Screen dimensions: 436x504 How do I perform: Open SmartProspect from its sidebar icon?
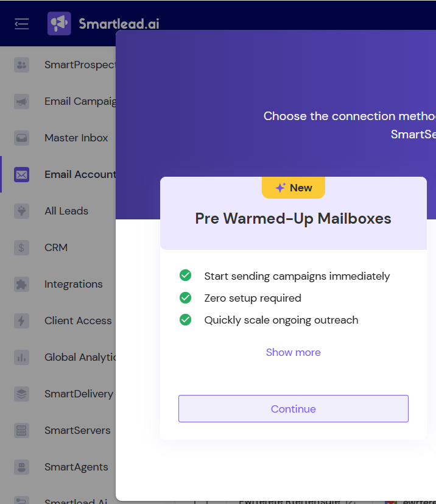pyautogui.click(x=22, y=65)
